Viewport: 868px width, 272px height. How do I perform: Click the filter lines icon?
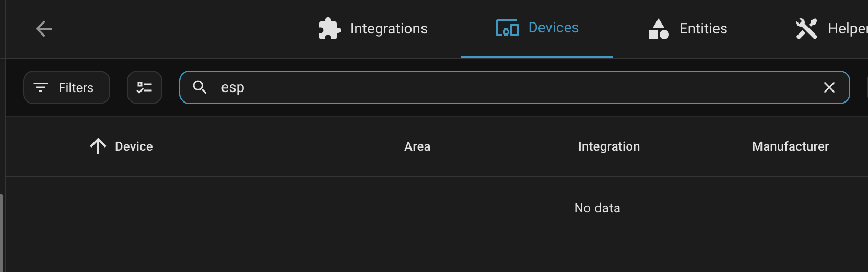pyautogui.click(x=41, y=87)
